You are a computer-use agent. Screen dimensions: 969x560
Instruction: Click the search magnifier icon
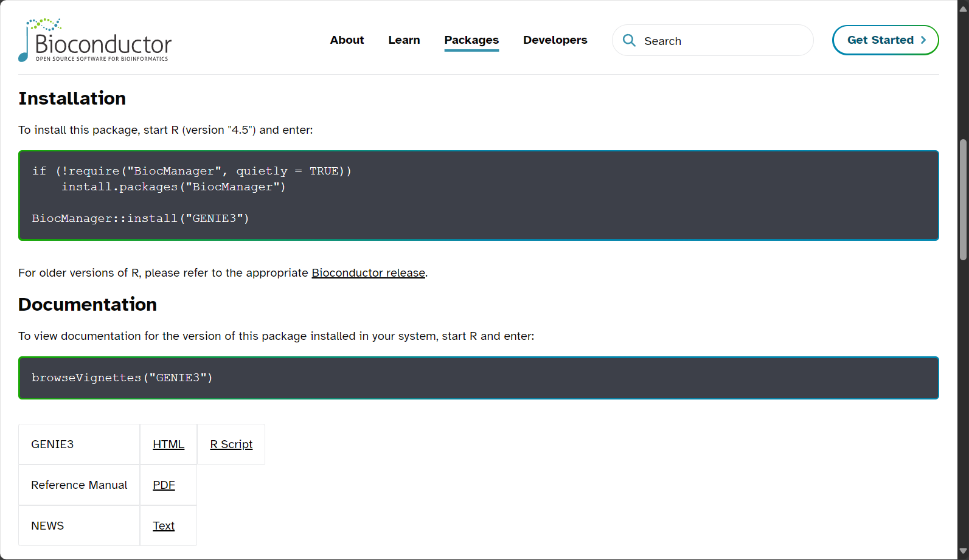pos(629,41)
